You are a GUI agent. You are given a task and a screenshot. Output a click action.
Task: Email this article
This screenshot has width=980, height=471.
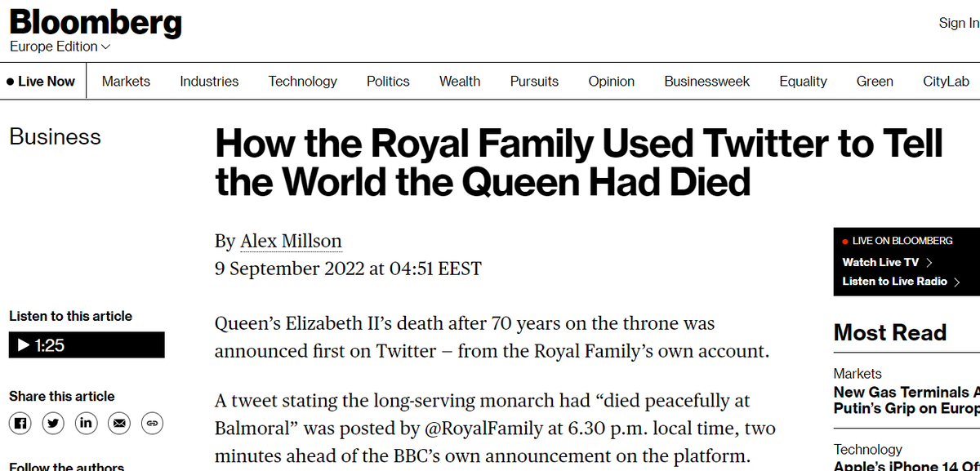tap(118, 423)
